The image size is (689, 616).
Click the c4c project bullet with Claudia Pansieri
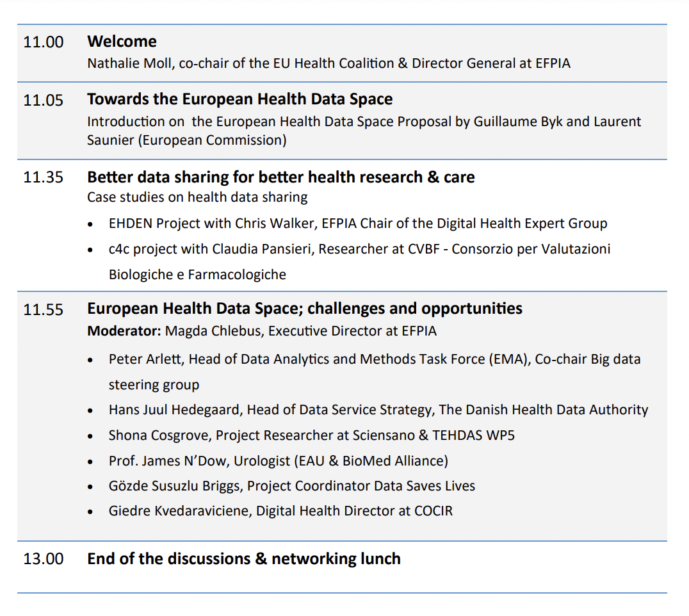[359, 249]
